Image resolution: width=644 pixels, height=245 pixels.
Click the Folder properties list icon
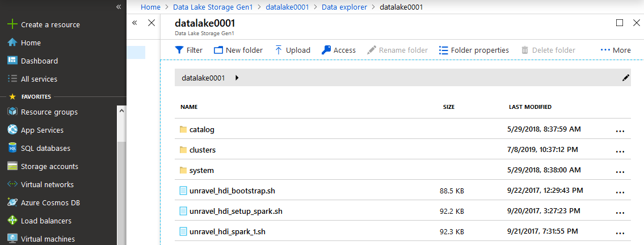point(443,50)
